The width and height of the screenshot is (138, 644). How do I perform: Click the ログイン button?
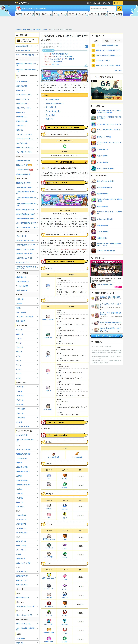point(118,3)
